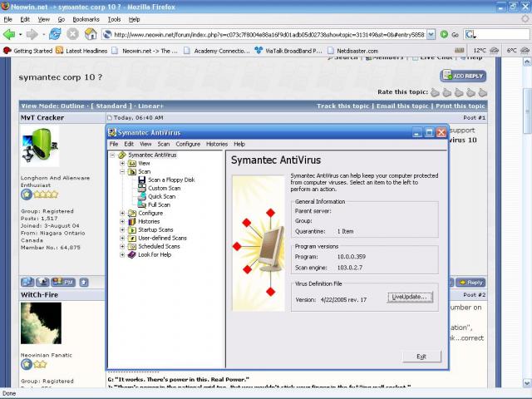Click the Quick Scan icon
Viewport: 532px width, 399px height.
click(142, 196)
